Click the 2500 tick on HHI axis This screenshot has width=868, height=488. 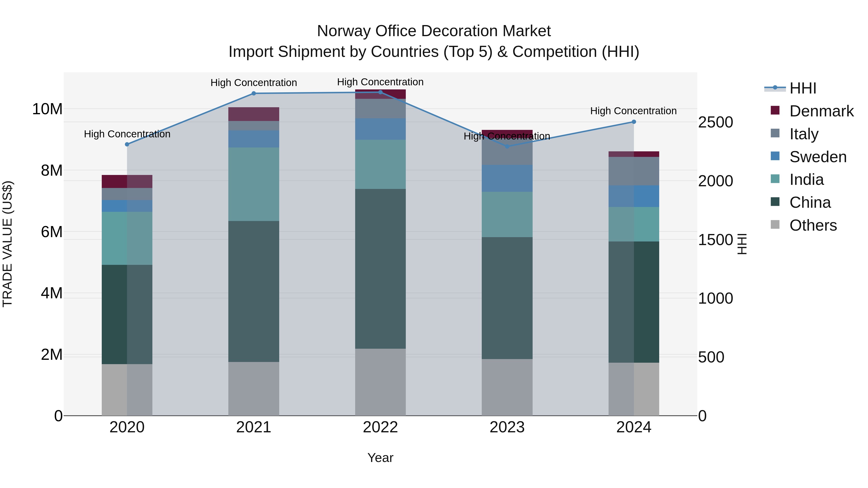click(x=715, y=122)
